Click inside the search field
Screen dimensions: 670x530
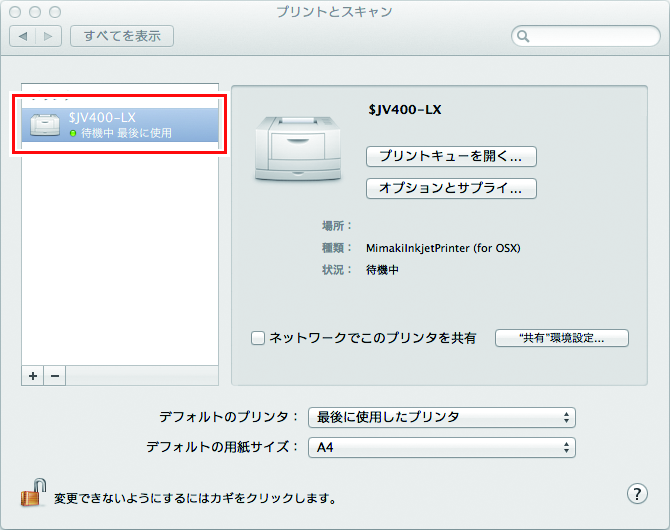pyautogui.click(x=592, y=36)
